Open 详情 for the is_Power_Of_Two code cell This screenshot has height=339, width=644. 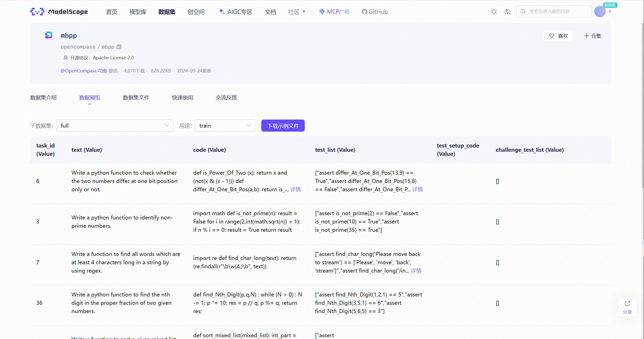295,189
